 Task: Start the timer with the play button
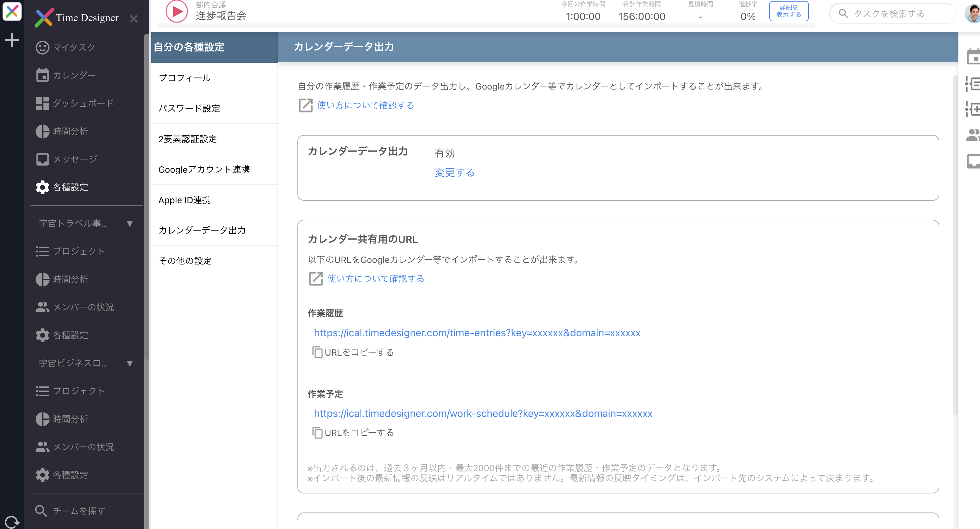pos(177,11)
